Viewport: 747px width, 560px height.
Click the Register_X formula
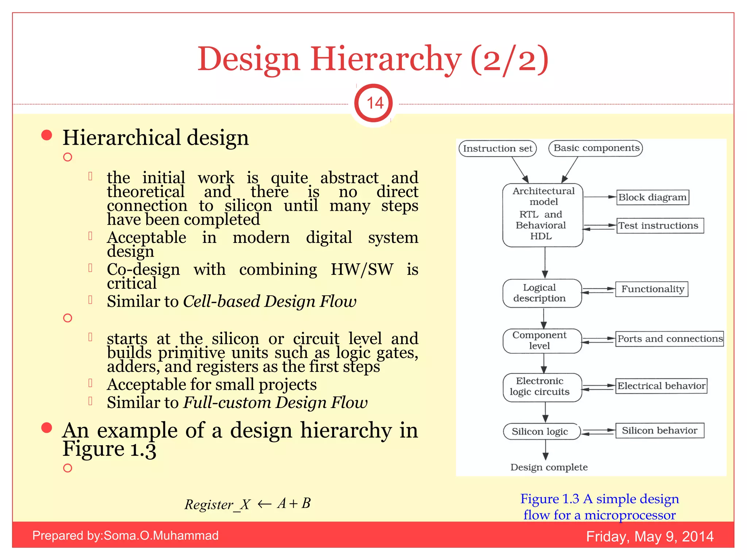(248, 504)
